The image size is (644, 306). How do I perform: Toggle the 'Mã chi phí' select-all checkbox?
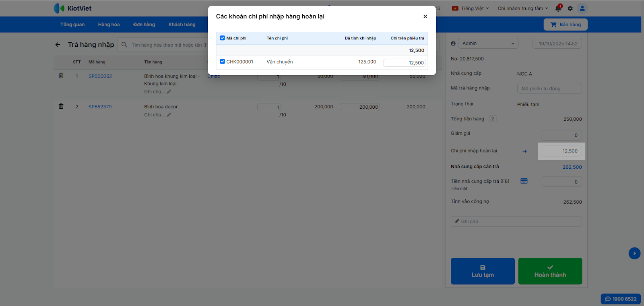tap(223, 38)
